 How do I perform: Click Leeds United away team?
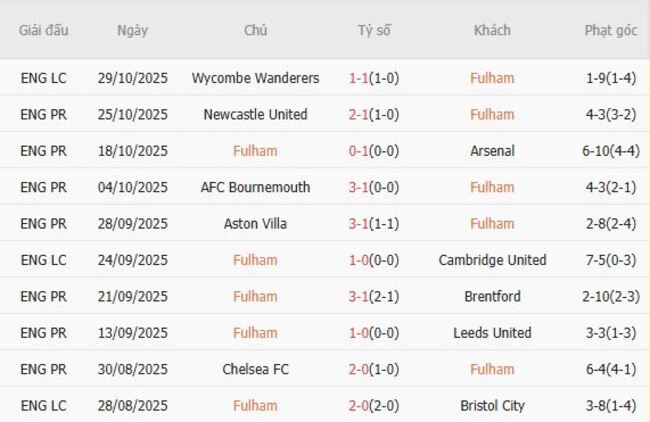(x=492, y=333)
